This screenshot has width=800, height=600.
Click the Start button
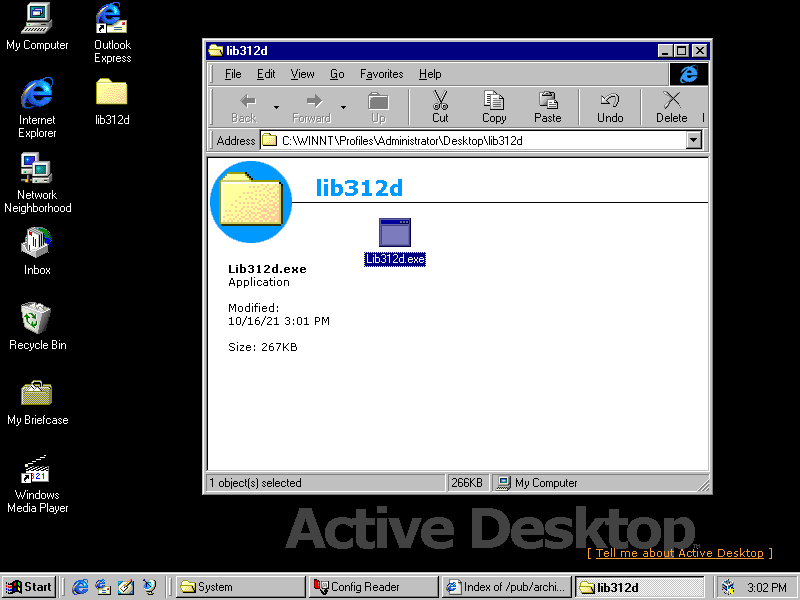29,587
